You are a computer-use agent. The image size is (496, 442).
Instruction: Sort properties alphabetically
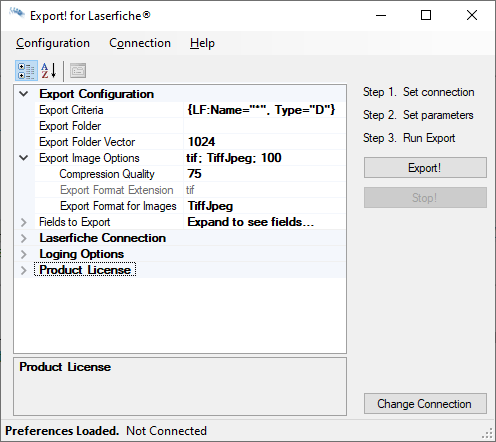49,71
